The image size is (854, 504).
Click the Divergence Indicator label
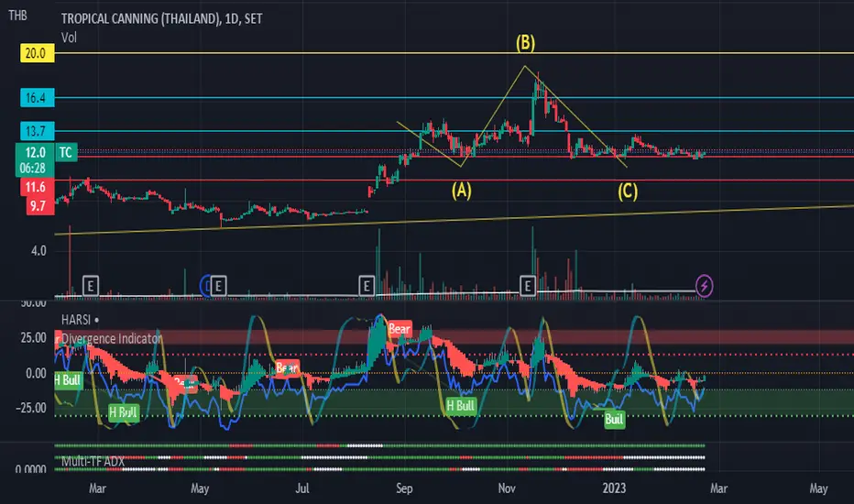[111, 338]
